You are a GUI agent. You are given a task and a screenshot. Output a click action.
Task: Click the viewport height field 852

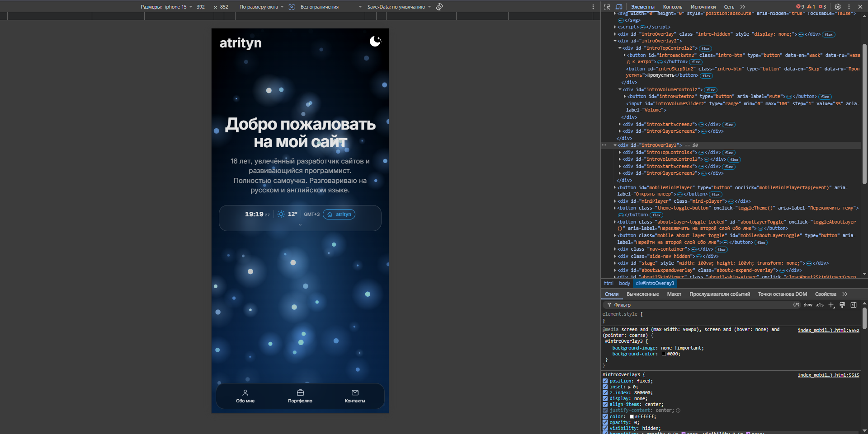[x=224, y=7]
